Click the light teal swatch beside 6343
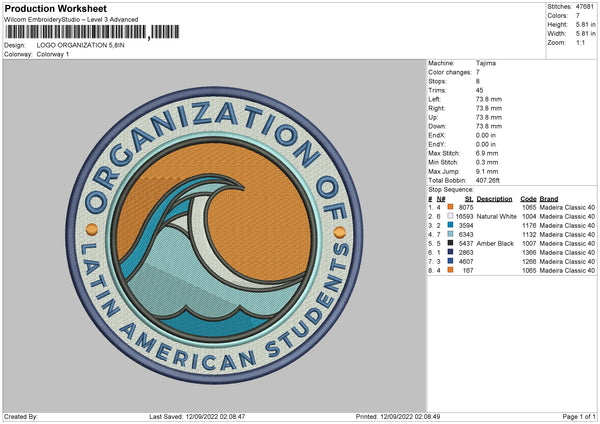 pos(450,234)
